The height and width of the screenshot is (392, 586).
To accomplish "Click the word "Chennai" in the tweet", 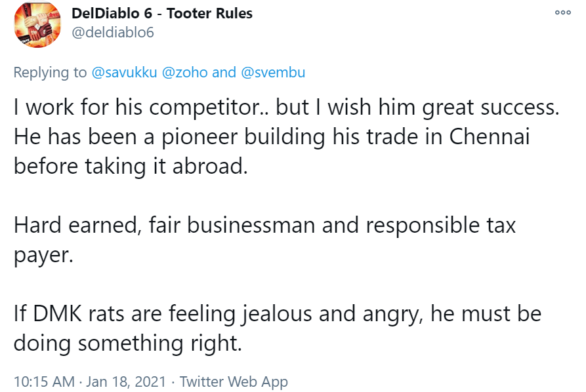I will pos(489,136).
